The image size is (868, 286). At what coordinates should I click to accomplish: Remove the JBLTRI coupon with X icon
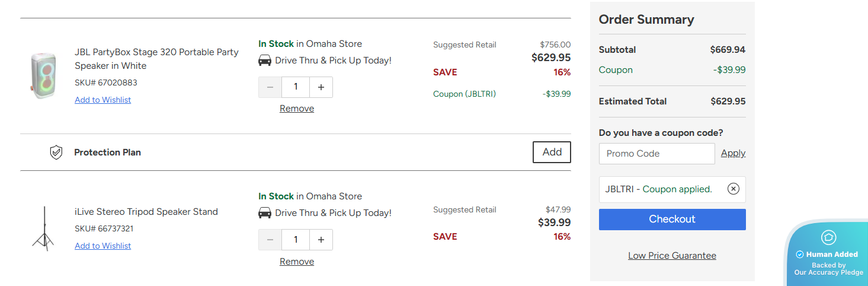pos(733,189)
